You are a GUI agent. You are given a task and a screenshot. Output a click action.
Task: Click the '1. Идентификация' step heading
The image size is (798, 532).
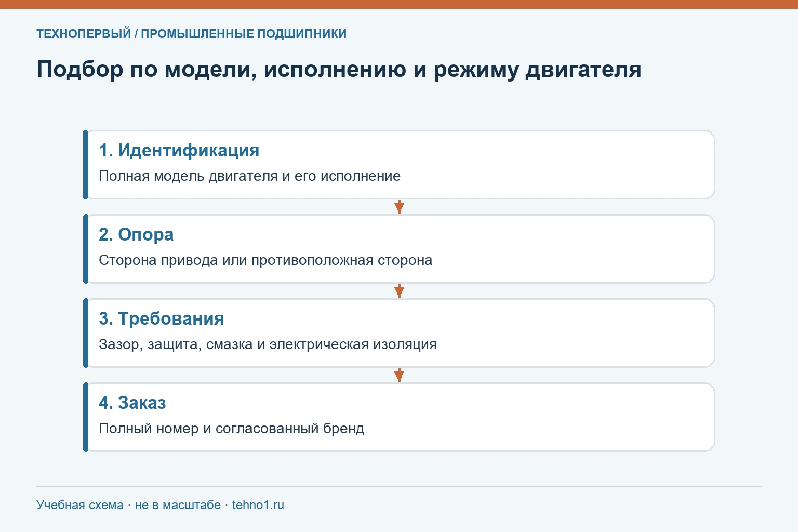pyautogui.click(x=179, y=150)
